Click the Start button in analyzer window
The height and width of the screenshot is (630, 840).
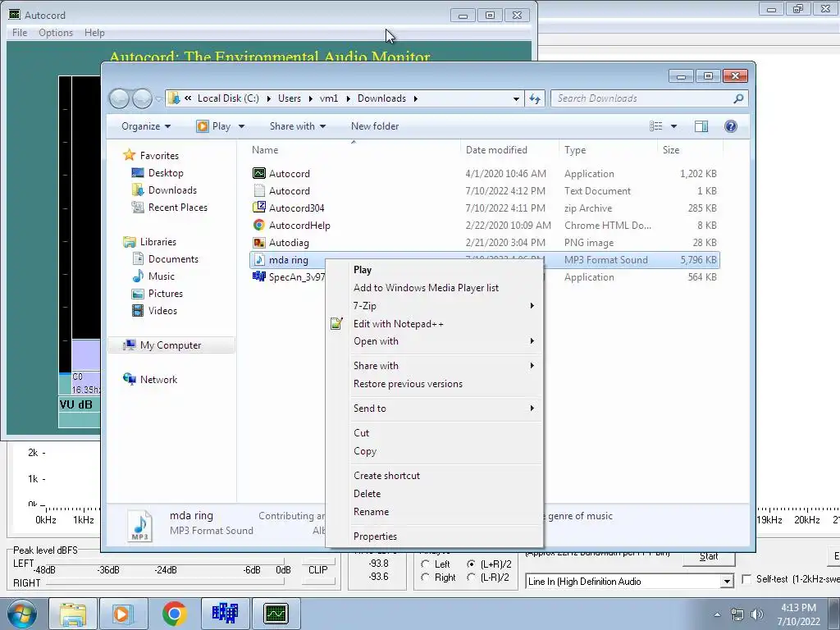pyautogui.click(x=709, y=557)
